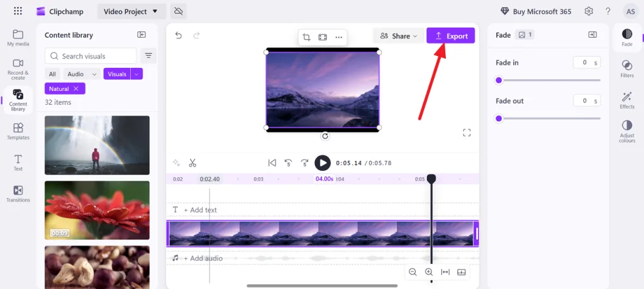Viewport: 644px width, 289px height.
Task: Click the Fade out slider
Action: pyautogui.click(x=548, y=119)
